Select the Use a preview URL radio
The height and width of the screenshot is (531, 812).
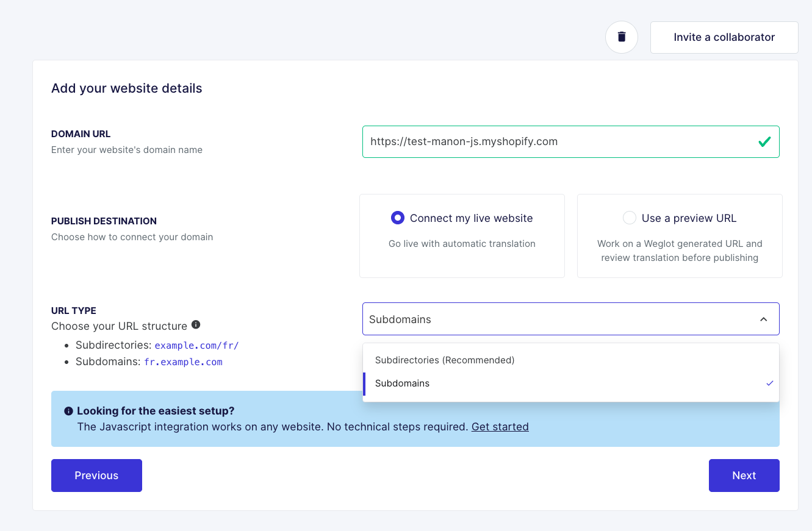[x=629, y=218]
